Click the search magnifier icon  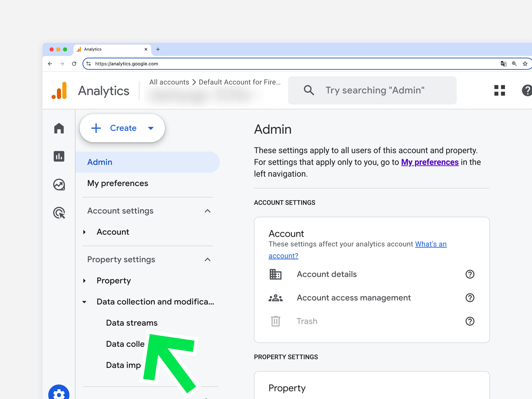coord(309,90)
